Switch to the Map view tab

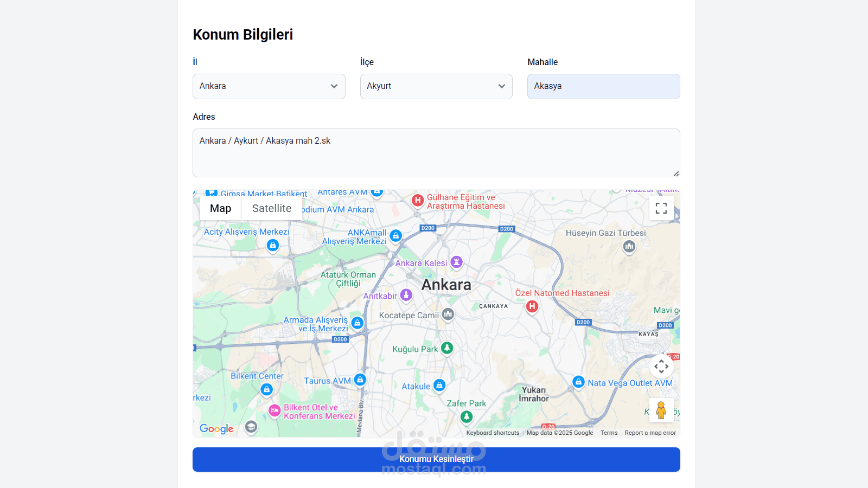220,208
